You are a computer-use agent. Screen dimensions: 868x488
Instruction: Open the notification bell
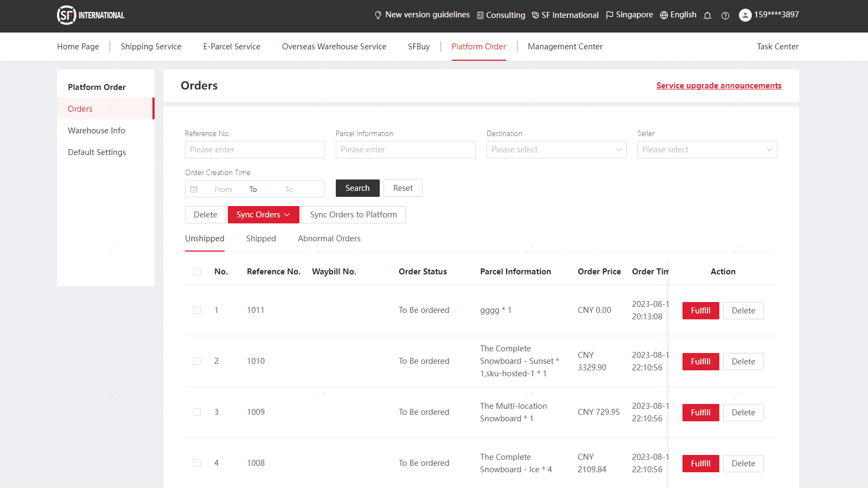[707, 15]
